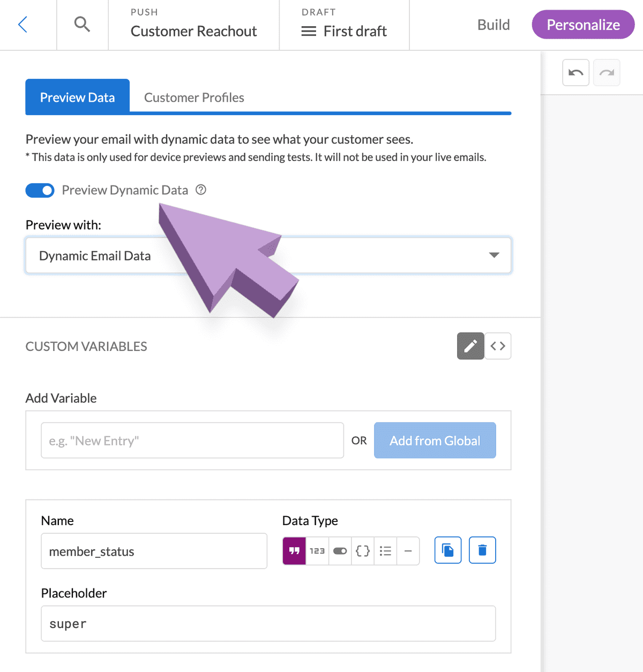Select the string quote data type
This screenshot has height=672, width=643.
(x=294, y=551)
